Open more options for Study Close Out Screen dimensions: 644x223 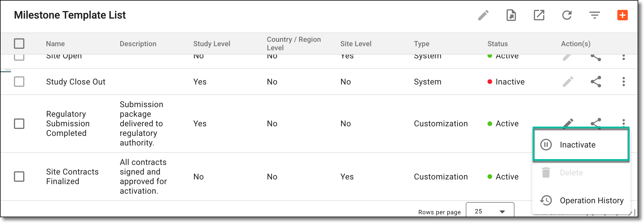pyautogui.click(x=623, y=82)
